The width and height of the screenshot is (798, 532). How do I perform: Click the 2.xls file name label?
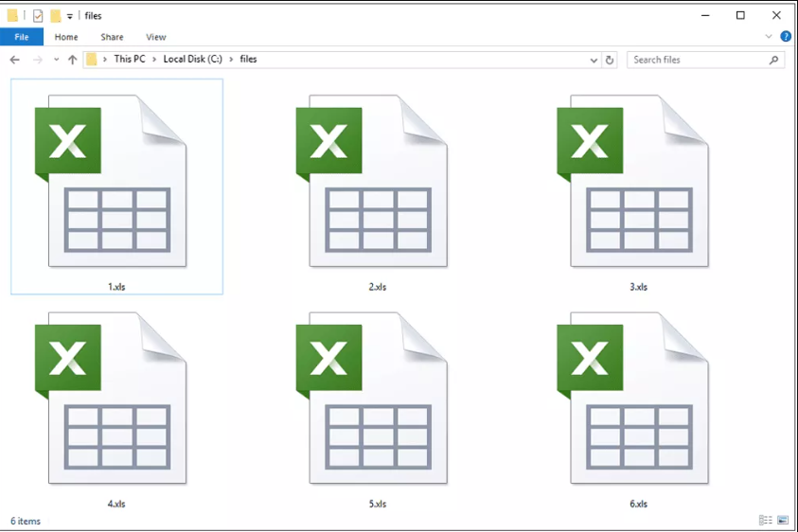[378, 287]
